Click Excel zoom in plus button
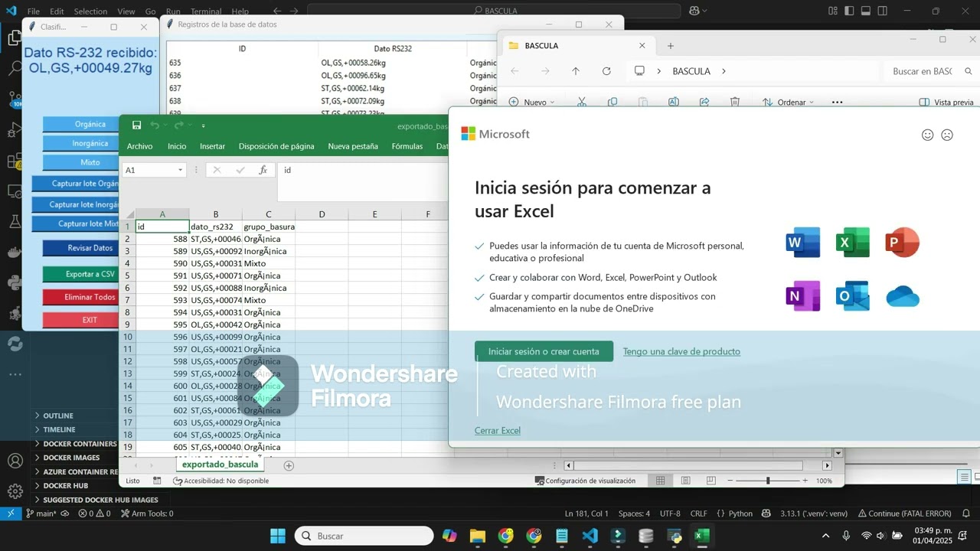This screenshot has height=551, width=980. pyautogui.click(x=805, y=481)
